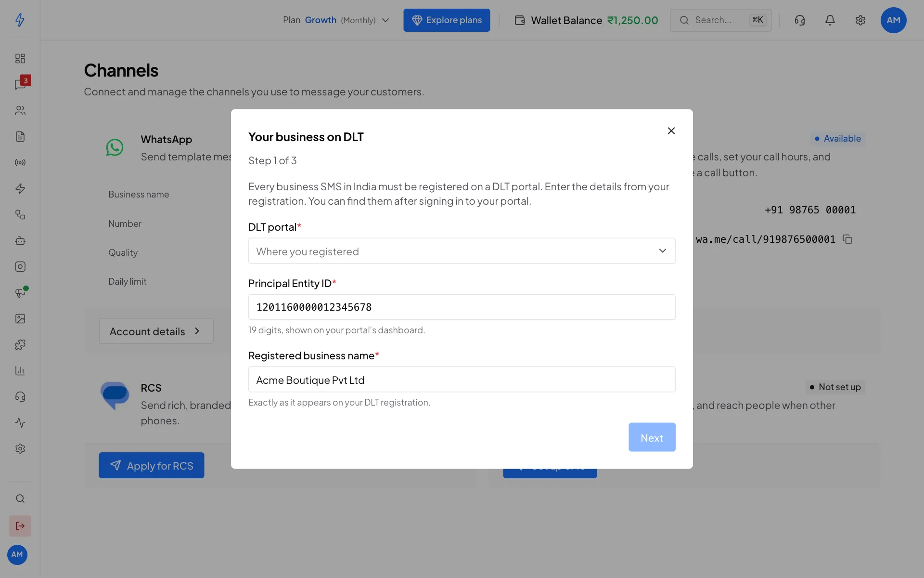
Task: Open the support headset icon in sidebar
Action: (x=20, y=396)
